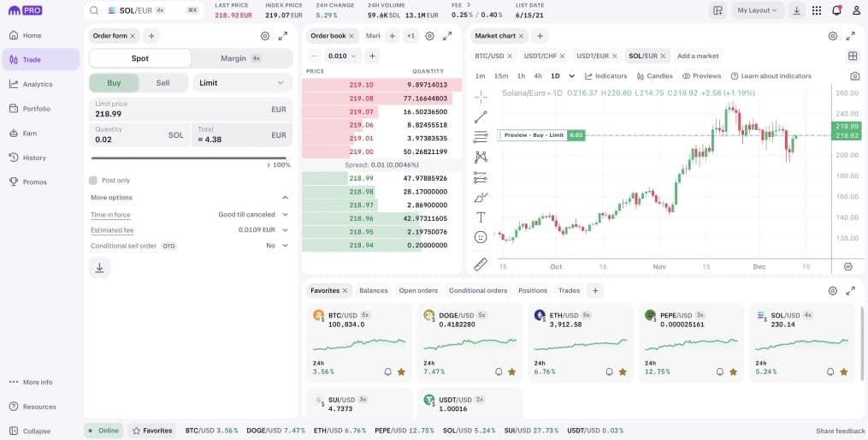868x440 pixels.
Task: Select the pattern drawing chart tool
Action: click(481, 157)
